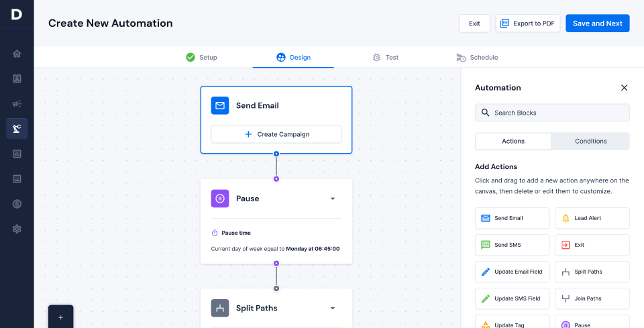
Task: Click the plus zoom button on canvas
Action: pos(61,317)
